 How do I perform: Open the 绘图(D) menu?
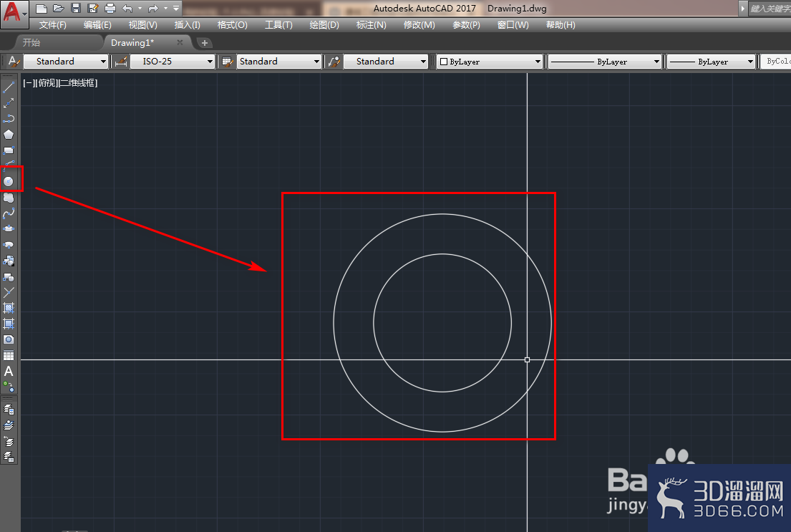[x=324, y=25]
